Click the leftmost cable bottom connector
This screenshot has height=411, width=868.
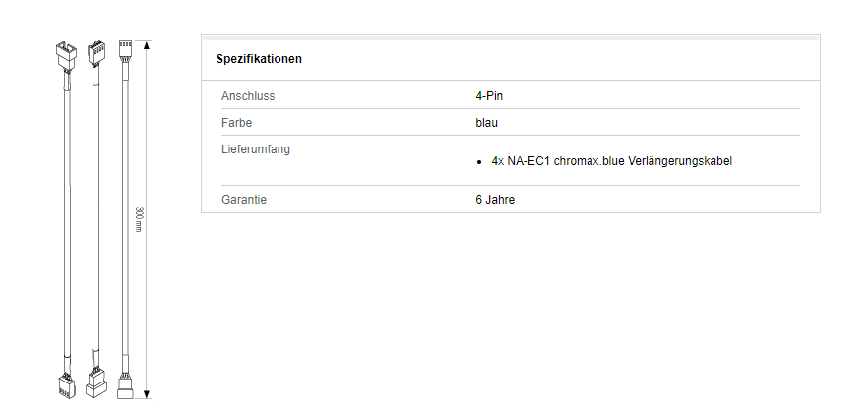(x=67, y=386)
